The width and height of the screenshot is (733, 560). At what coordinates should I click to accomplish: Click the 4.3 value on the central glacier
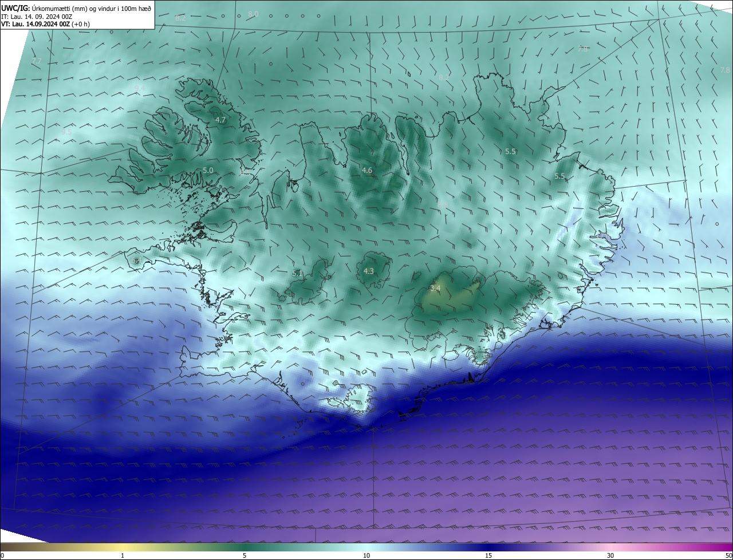[x=369, y=271]
